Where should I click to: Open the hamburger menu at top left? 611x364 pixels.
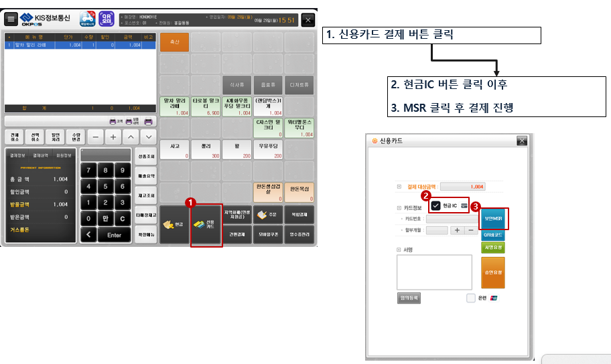click(11, 19)
